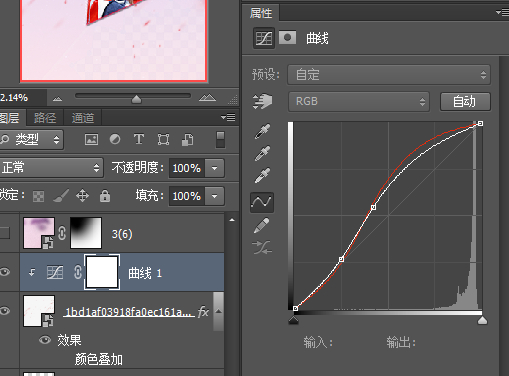
Task: Click the masks icon in Properties
Action: coord(287,38)
